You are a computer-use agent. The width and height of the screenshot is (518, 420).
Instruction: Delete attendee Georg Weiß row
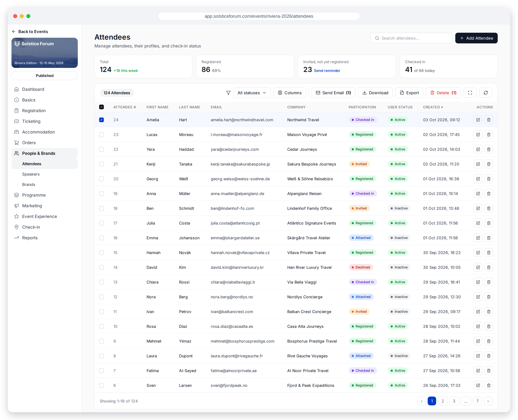(488, 179)
